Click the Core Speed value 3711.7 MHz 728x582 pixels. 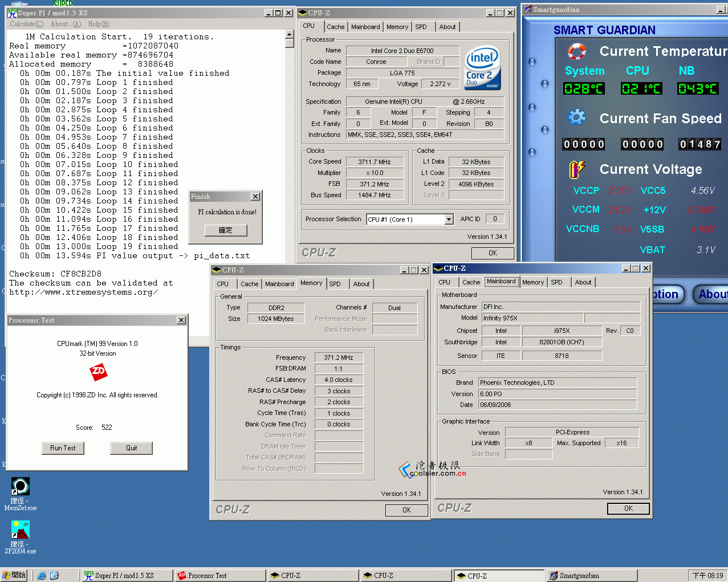374,162
